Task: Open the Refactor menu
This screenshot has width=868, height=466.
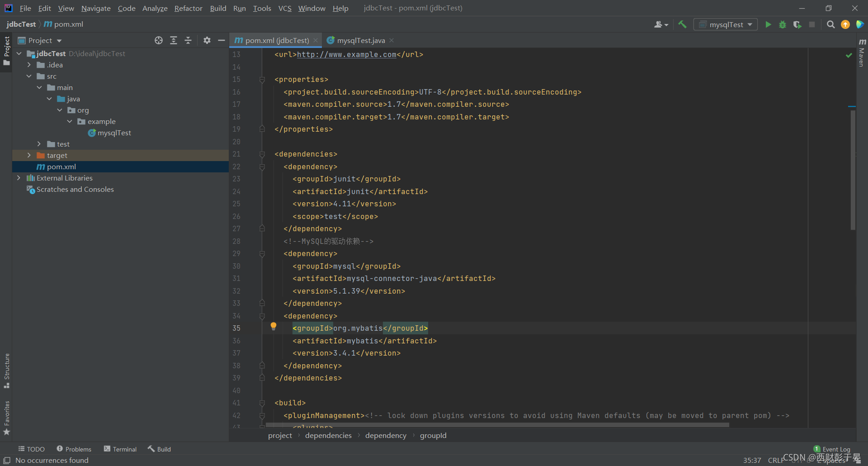Action: [x=189, y=8]
